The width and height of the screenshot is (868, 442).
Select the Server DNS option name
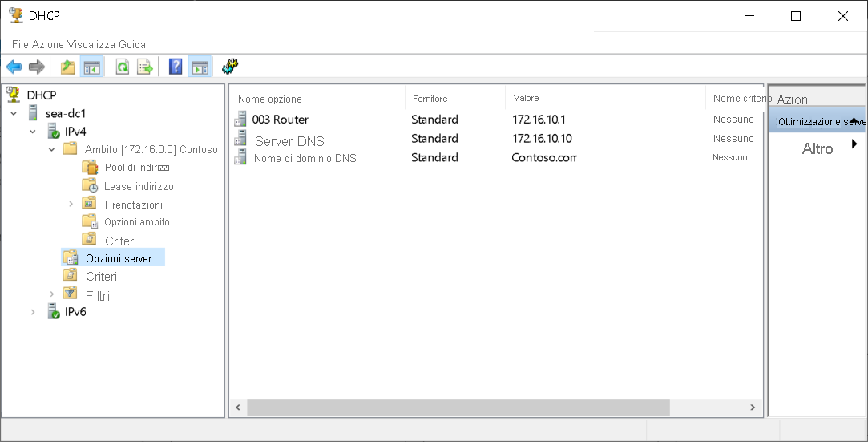click(289, 141)
